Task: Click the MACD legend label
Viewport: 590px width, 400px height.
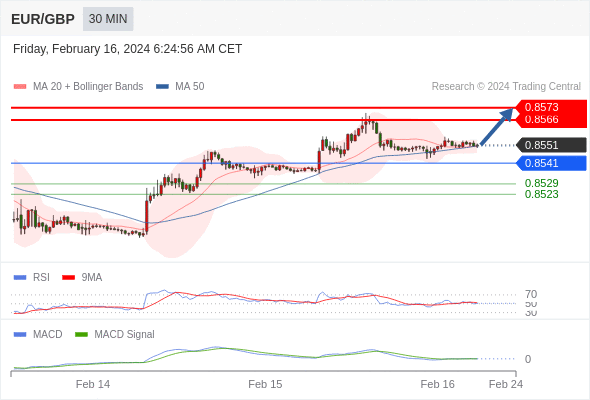Action: click(48, 335)
